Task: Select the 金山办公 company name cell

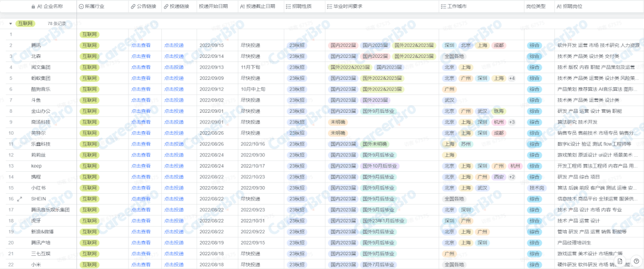Action: point(42,111)
